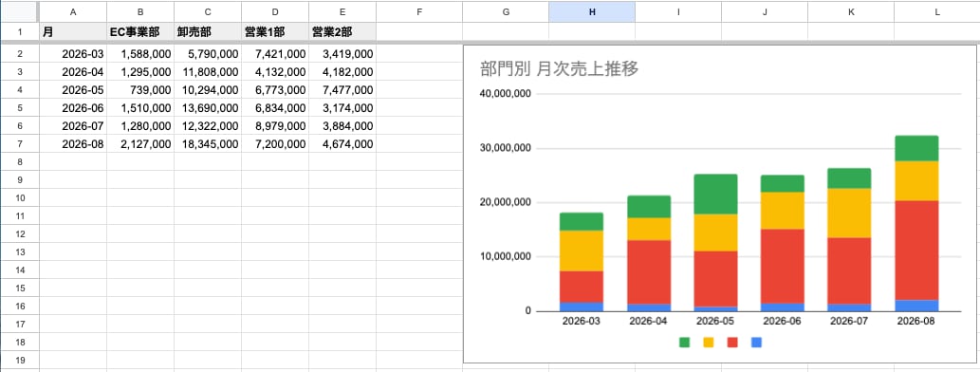
Task: Click the 2026-06 x-axis label in the chart
Action: coord(783,322)
